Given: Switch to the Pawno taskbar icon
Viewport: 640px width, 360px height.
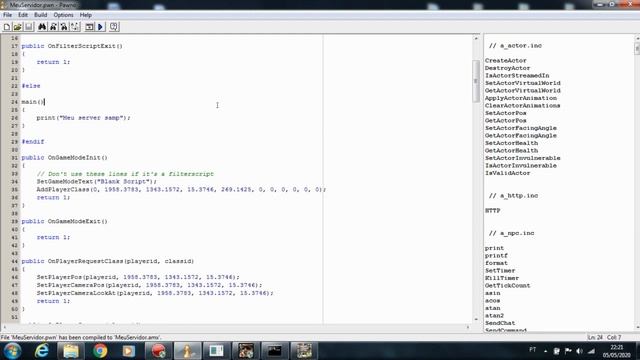Looking at the screenshot, I should [187, 351].
